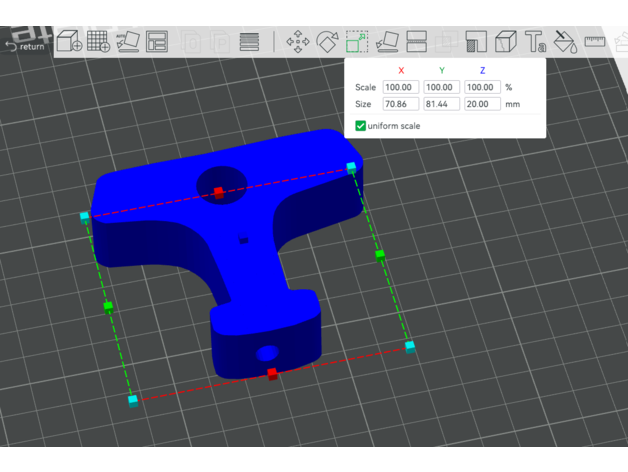Click the Auto orient icon
This screenshot has height=472, width=628.
(x=127, y=42)
